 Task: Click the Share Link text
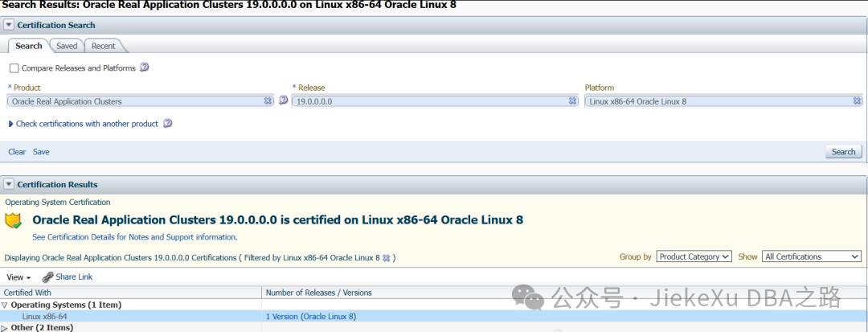74,277
